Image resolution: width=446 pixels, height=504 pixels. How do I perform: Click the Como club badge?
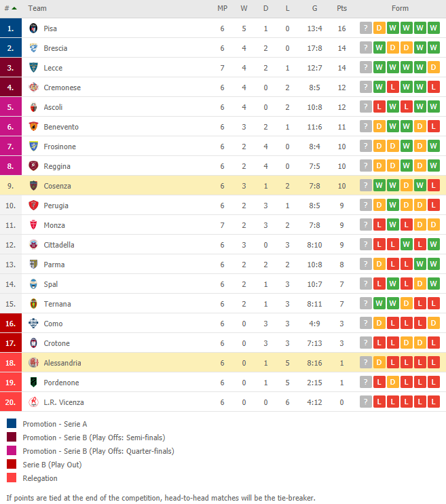coord(33,323)
